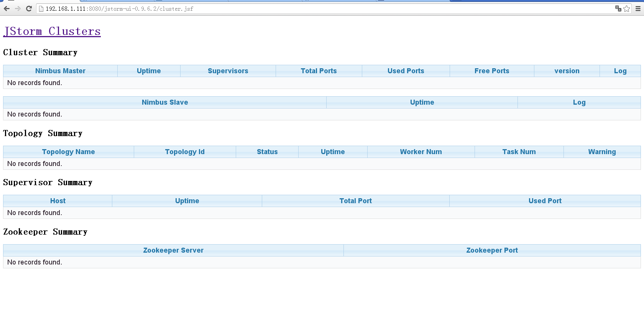Click the Nimbus Master column header
Viewport: 644px width, 309px height.
(60, 71)
